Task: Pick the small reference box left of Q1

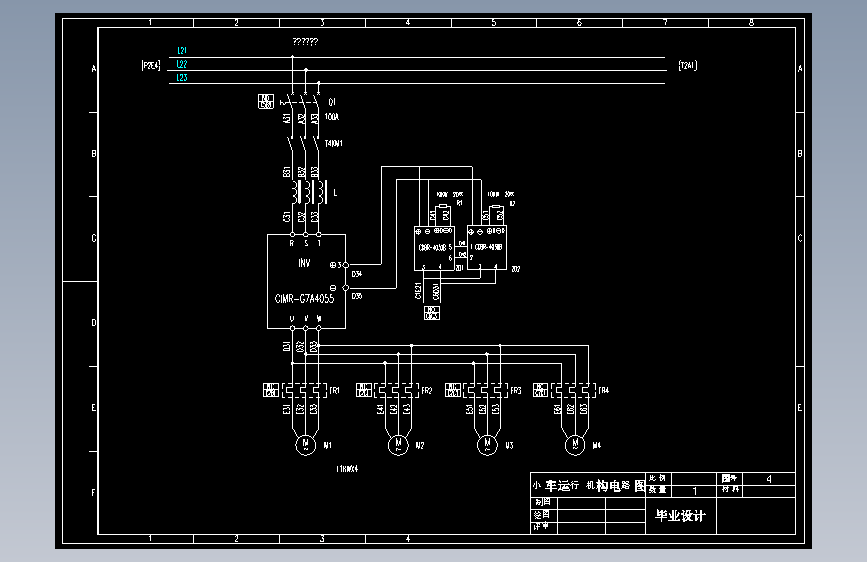Action: pyautogui.click(x=266, y=101)
